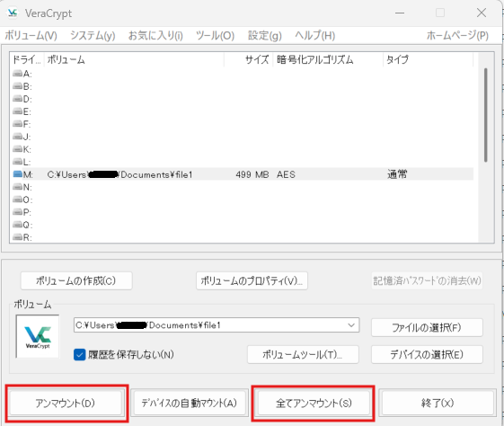
Task: Click the ドライブ column header
Action: pyautogui.click(x=27, y=60)
